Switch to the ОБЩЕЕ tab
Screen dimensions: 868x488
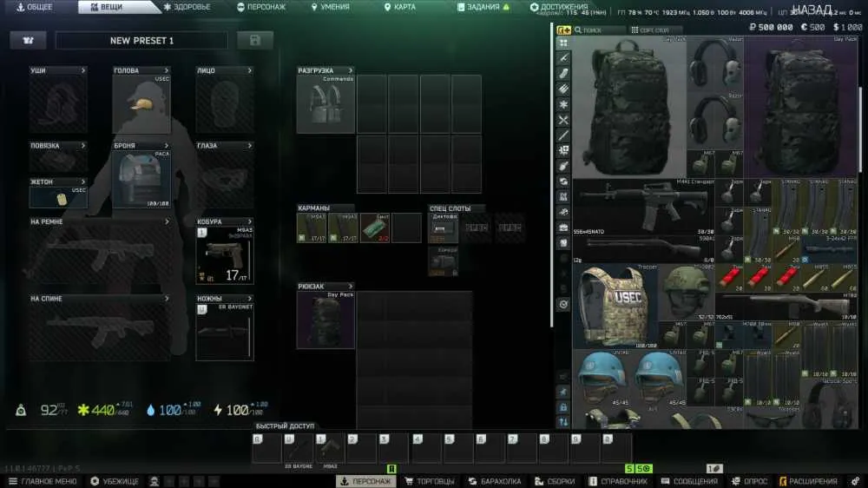tap(35, 7)
